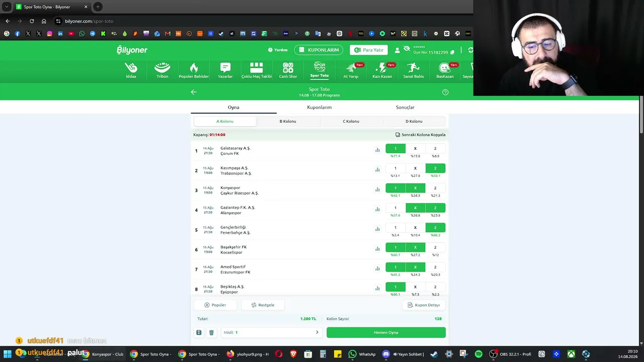The image size is (644, 362).
Task: Click the Windows Start button
Action: (8, 354)
